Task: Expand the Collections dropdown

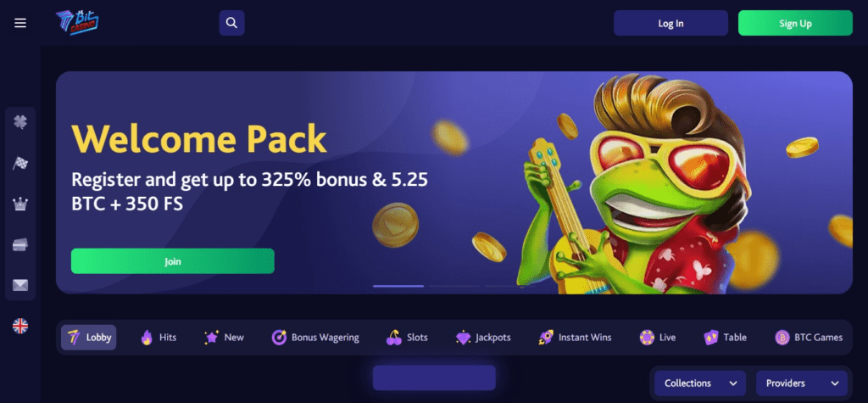Action: coord(699,383)
